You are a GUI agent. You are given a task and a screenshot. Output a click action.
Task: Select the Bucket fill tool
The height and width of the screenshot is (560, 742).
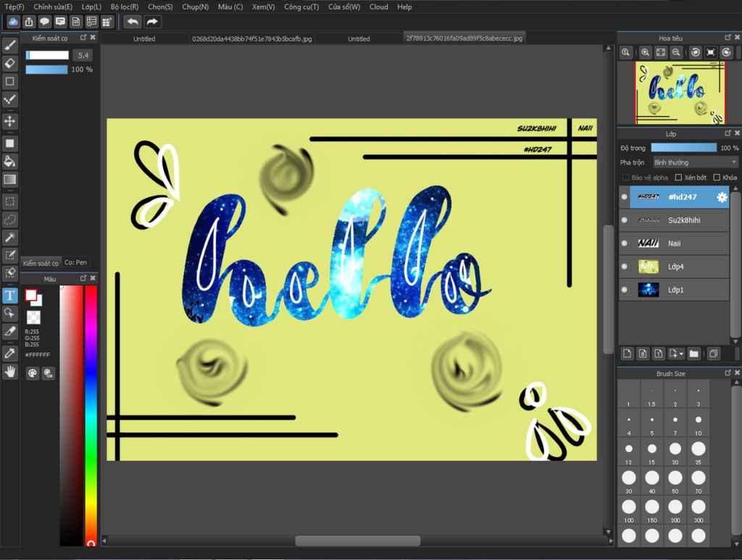[x=10, y=161]
